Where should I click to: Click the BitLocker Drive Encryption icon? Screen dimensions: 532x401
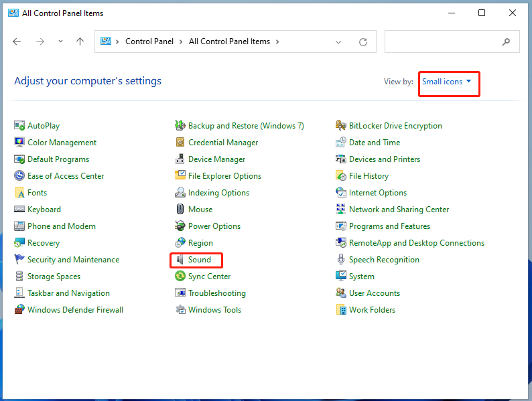(341, 126)
